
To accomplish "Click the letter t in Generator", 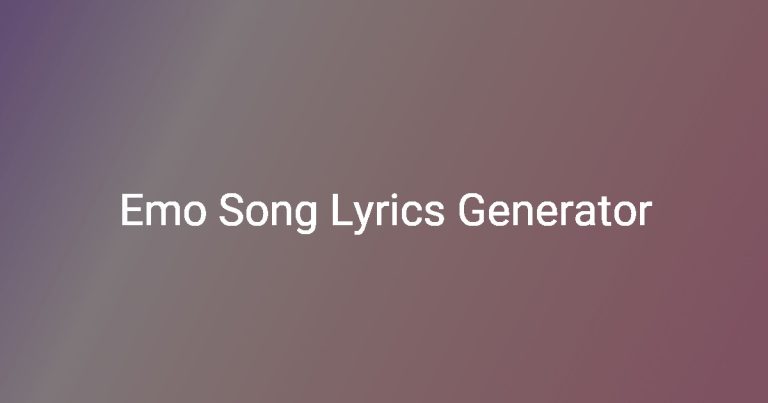I will [604, 212].
